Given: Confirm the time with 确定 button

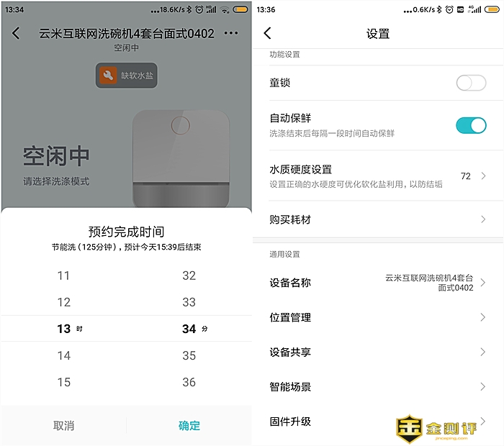Looking at the screenshot, I should click(189, 426).
